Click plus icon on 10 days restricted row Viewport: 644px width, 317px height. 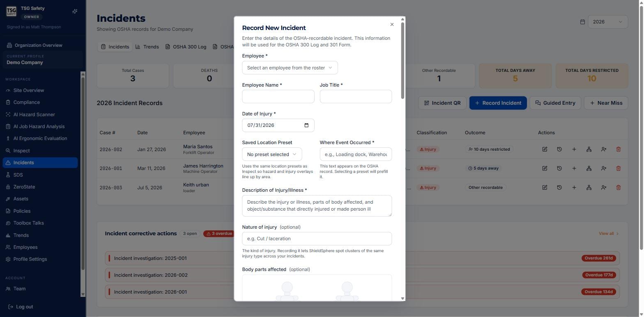point(574,149)
